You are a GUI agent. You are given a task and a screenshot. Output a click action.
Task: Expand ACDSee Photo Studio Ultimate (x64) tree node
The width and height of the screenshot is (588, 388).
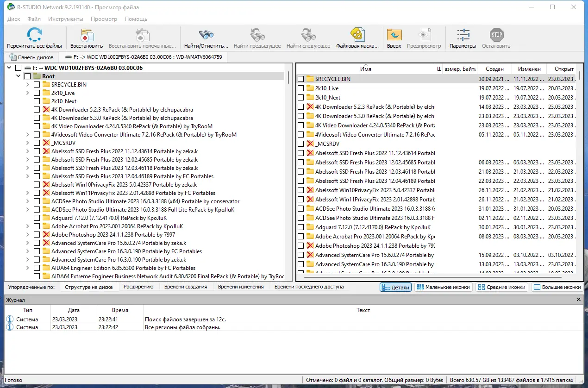click(28, 201)
